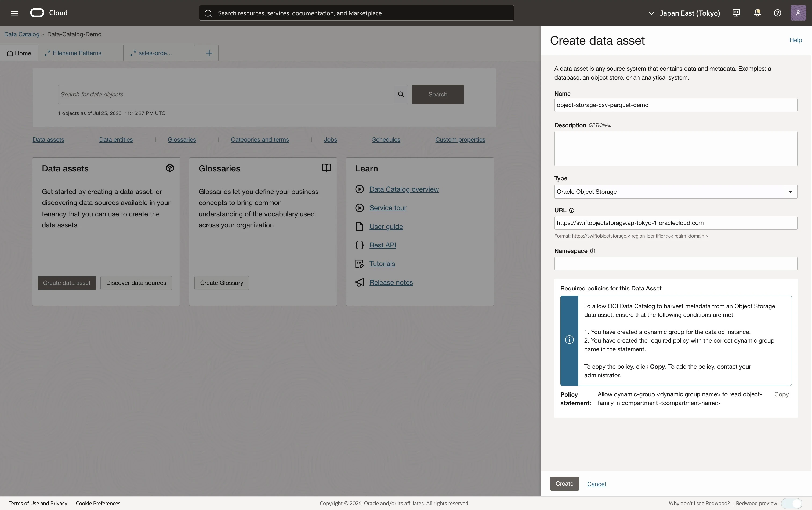Switch to the Home tab

click(x=19, y=53)
